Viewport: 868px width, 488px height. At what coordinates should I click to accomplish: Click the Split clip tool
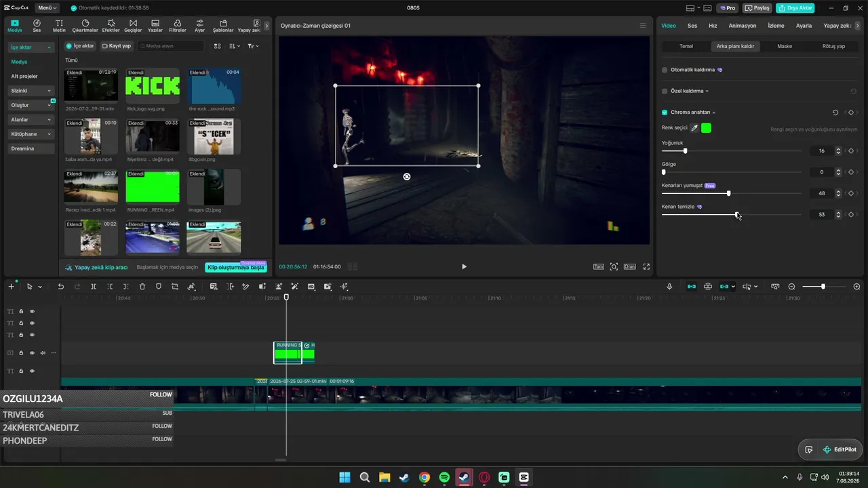(x=94, y=287)
